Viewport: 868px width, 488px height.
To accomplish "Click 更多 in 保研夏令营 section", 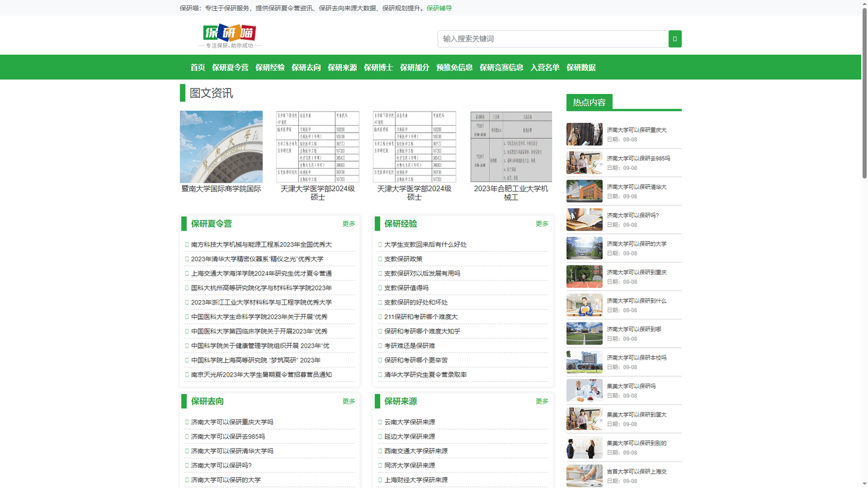I will [x=349, y=224].
